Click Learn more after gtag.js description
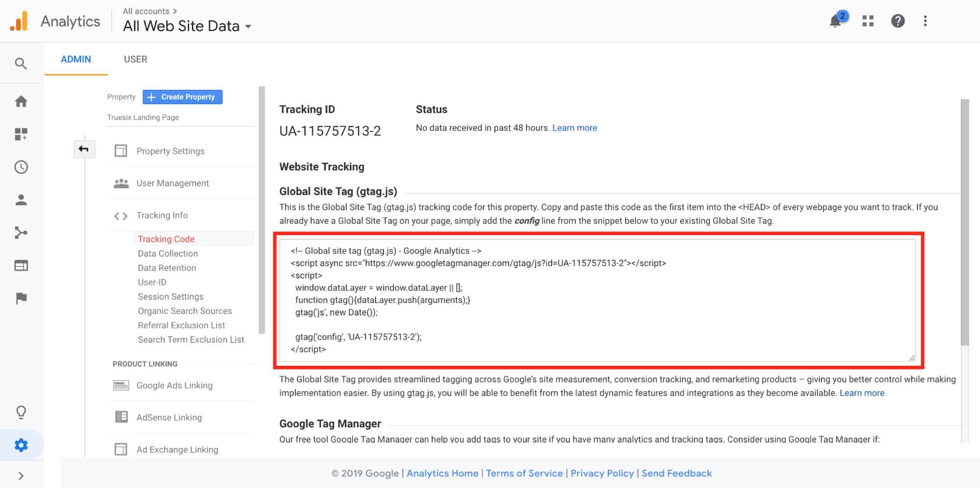Image resolution: width=980 pixels, height=488 pixels. pos(862,393)
